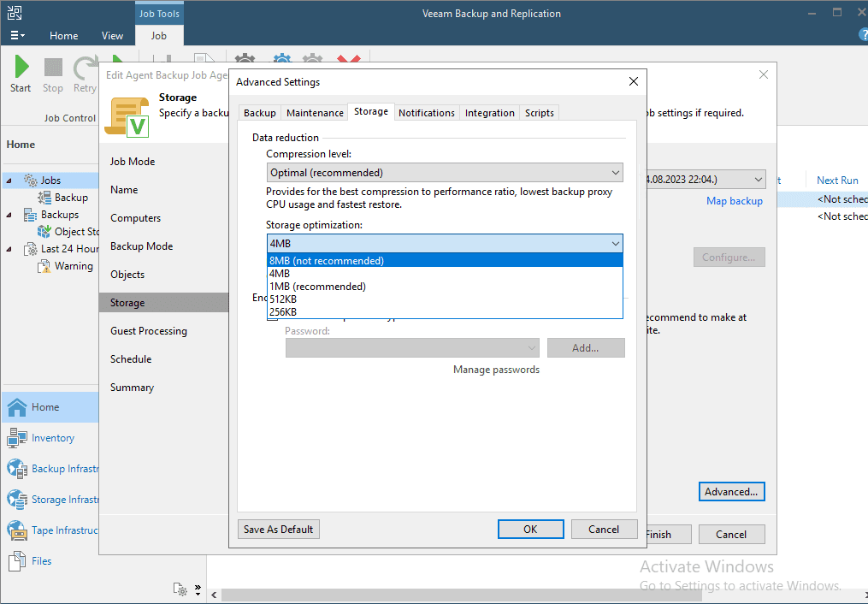Click the Backup job icon in tree

click(x=44, y=198)
